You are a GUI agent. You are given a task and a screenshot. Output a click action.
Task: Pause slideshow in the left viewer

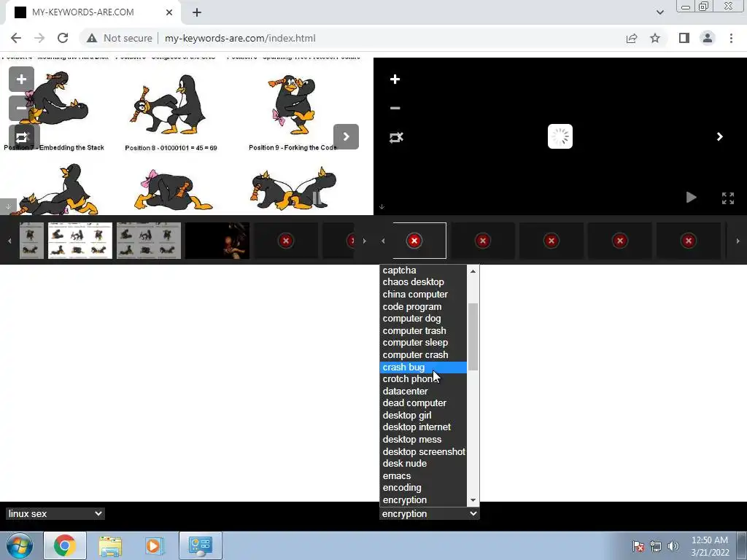[x=317, y=197]
